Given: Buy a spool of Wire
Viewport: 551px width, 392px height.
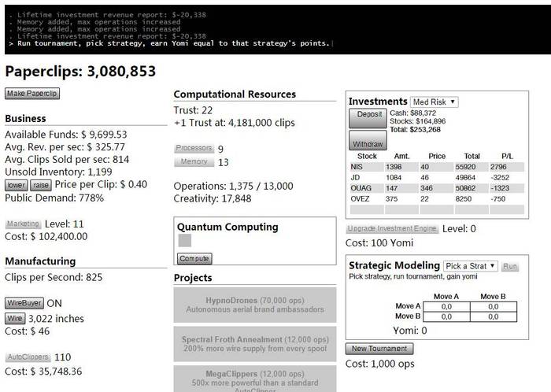Looking at the screenshot, I should pos(15,319).
